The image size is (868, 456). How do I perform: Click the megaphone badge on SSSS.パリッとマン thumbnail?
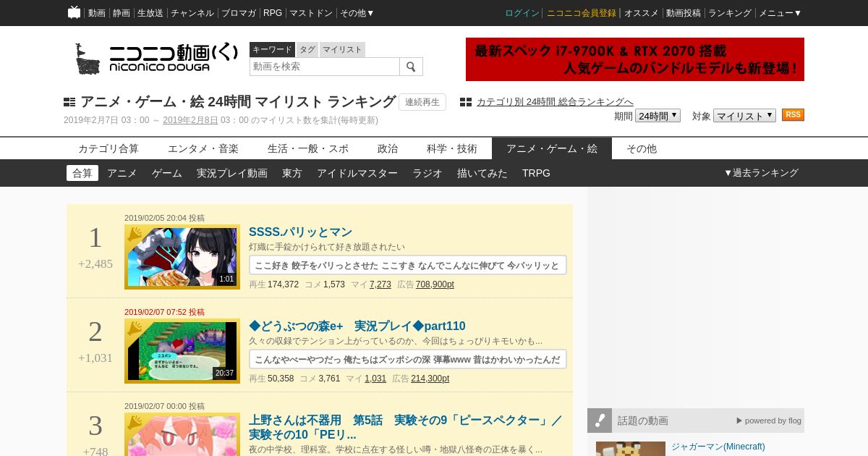(135, 235)
